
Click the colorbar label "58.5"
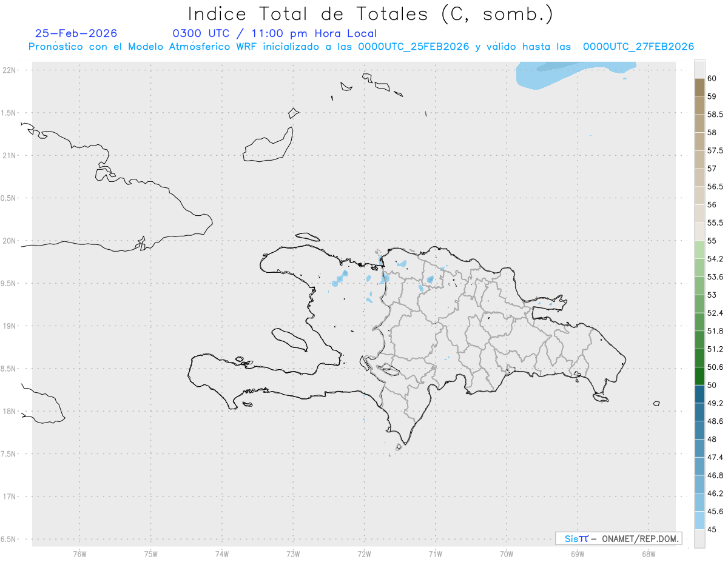coord(715,115)
